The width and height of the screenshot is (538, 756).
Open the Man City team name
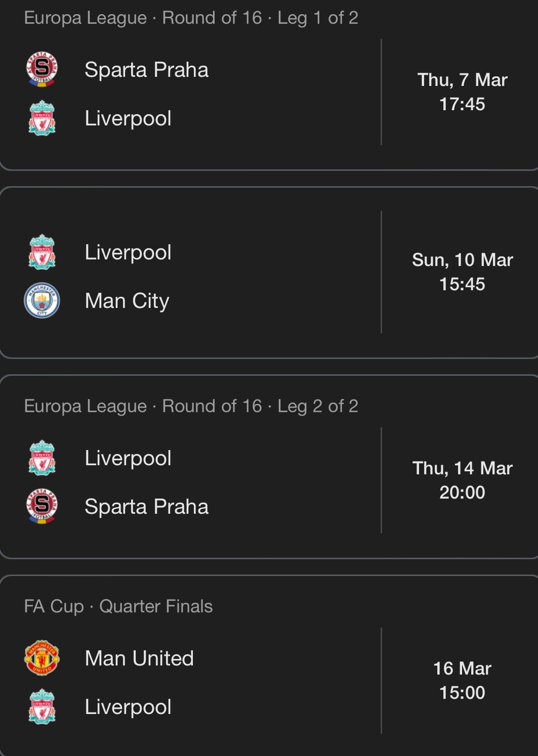[127, 301]
